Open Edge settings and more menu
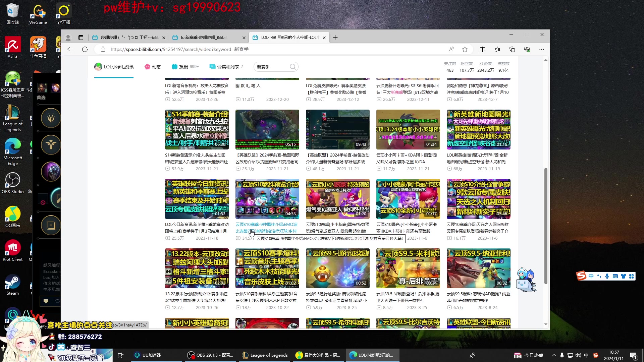This screenshot has width=644, height=362. [x=542, y=49]
